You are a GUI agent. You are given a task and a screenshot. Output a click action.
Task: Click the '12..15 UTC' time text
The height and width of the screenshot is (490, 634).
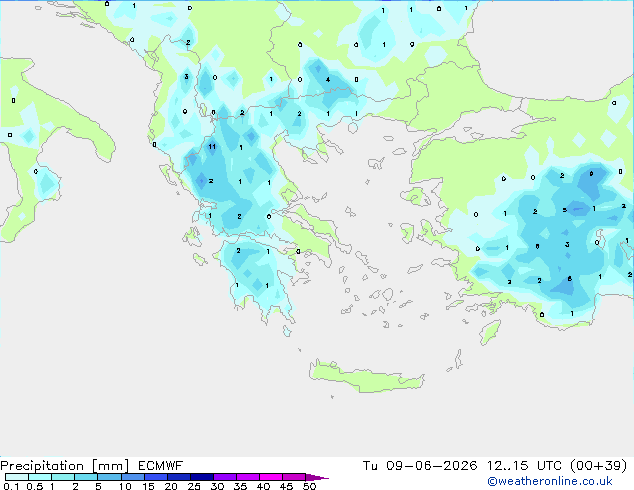[x=524, y=466]
